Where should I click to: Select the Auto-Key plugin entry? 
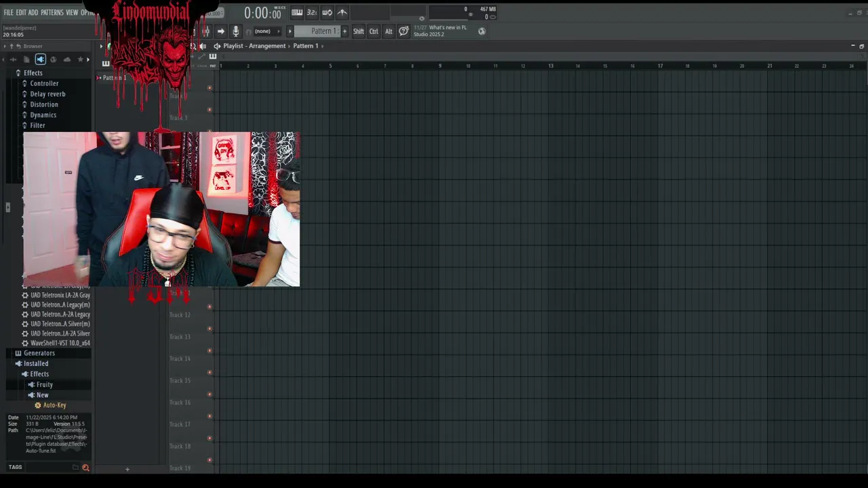click(54, 405)
